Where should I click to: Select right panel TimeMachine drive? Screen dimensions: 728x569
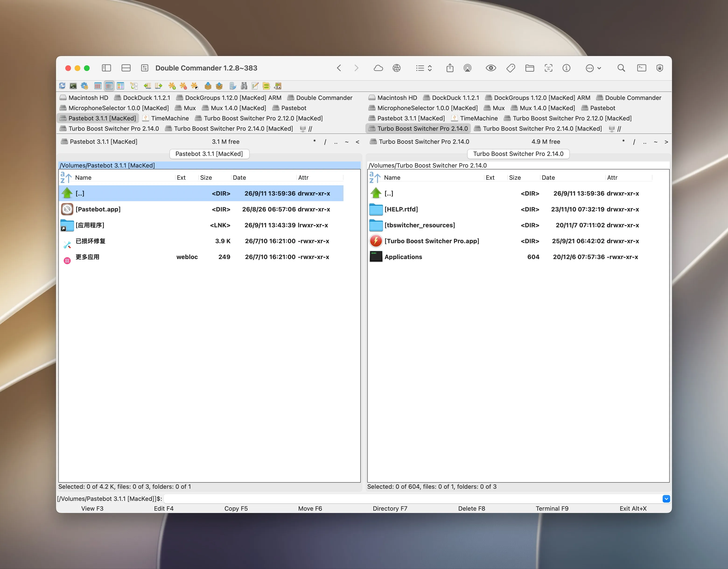click(x=474, y=118)
